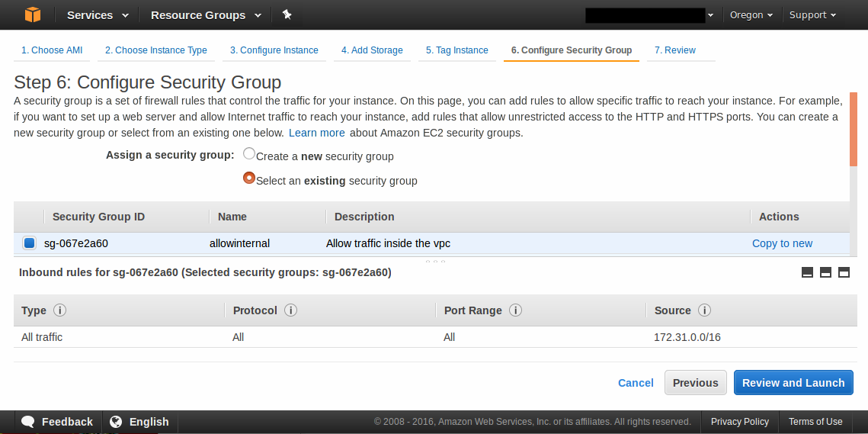Open the Oregon region selector
Image resolution: width=868 pixels, height=434 pixels.
click(x=751, y=15)
